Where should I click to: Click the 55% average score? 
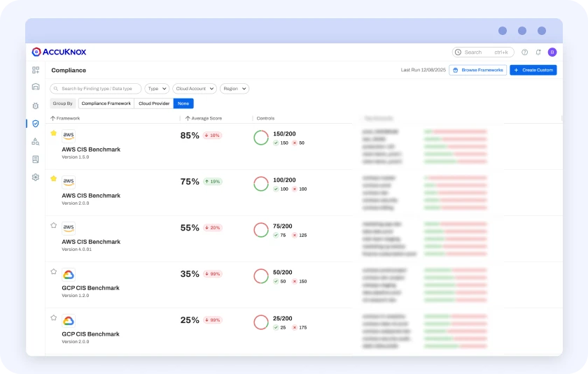click(190, 228)
